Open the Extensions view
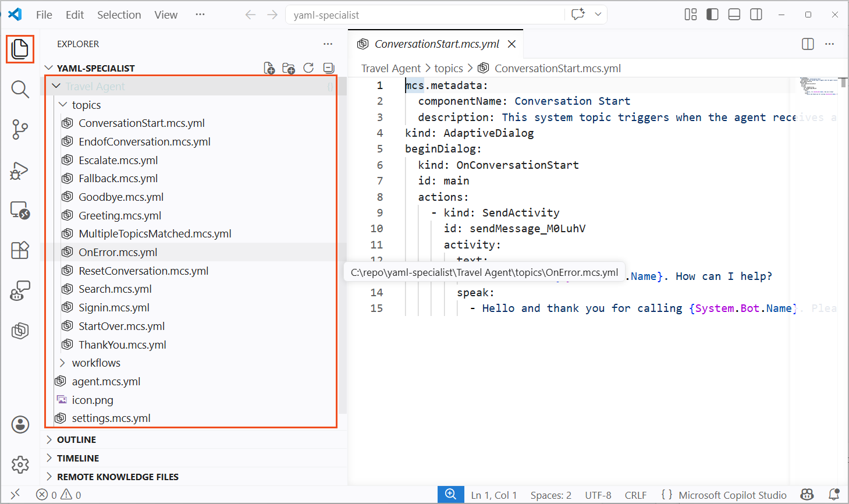The width and height of the screenshot is (849, 504). (x=20, y=250)
